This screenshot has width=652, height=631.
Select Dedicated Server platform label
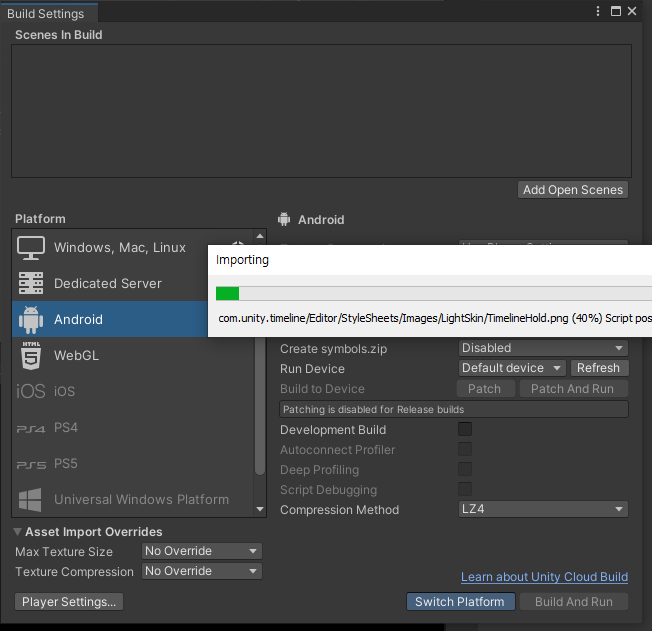click(x=108, y=283)
